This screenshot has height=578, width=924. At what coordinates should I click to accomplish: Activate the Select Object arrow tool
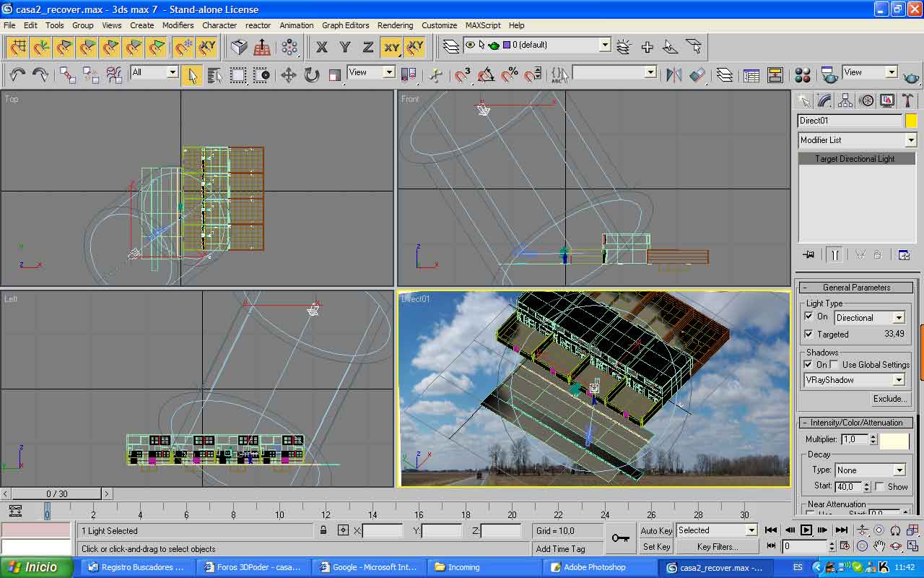click(x=191, y=74)
